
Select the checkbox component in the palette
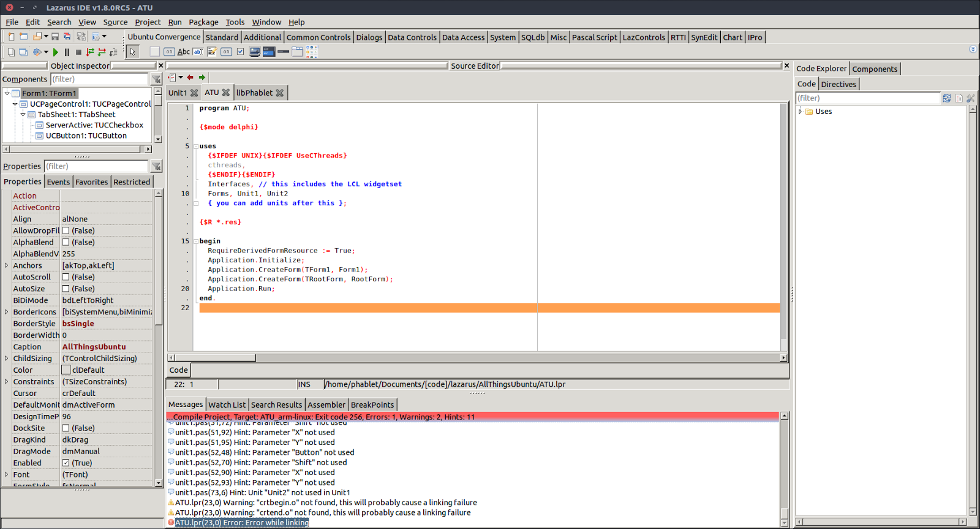tap(241, 52)
